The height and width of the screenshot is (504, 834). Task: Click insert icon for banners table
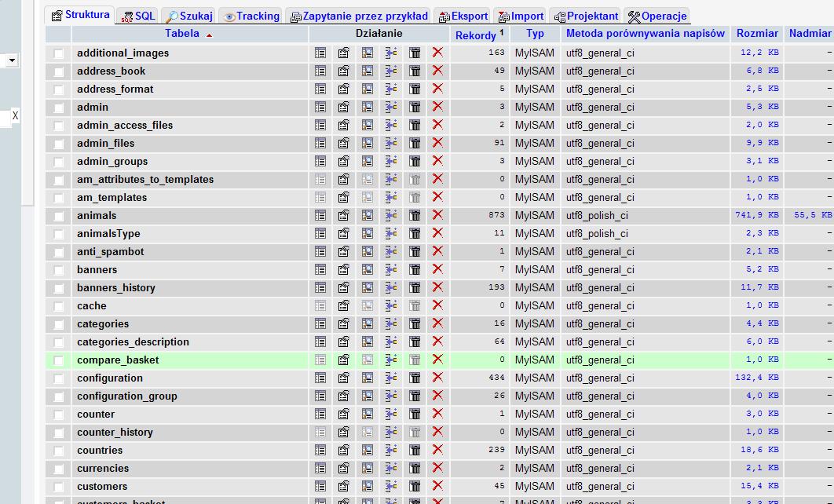point(391,269)
